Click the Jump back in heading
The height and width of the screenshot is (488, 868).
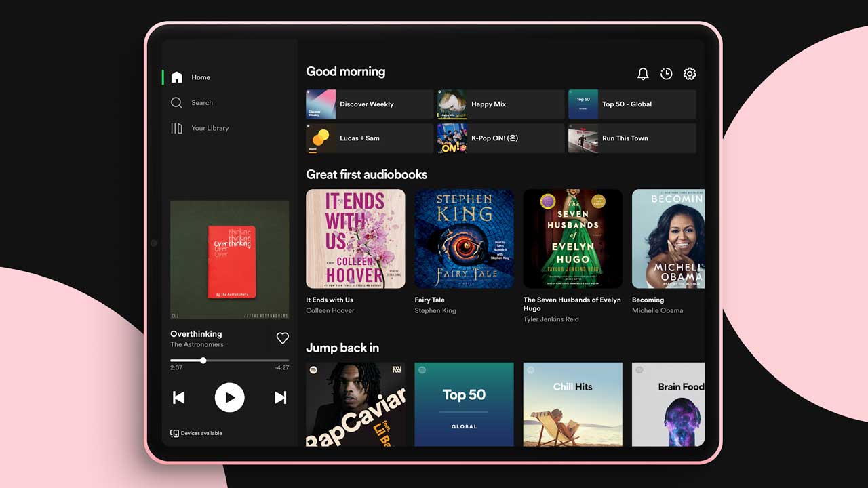(x=342, y=348)
